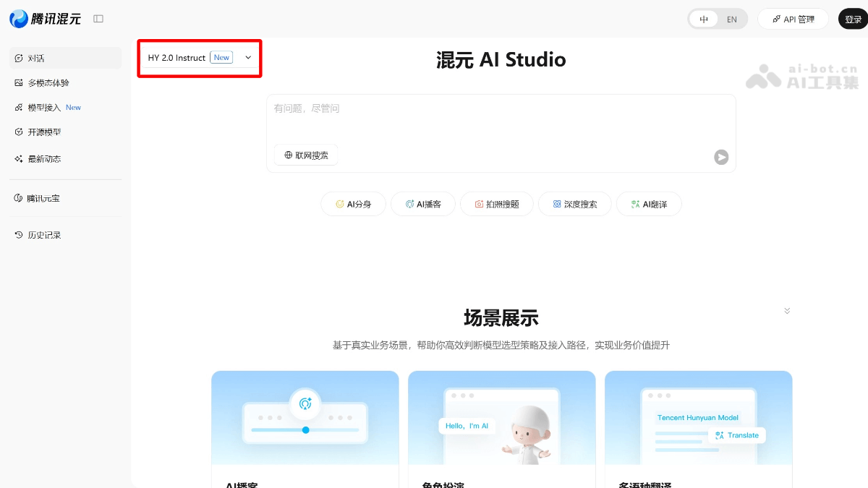Open API 管理
This screenshot has height=488, width=868.
pos(793,19)
